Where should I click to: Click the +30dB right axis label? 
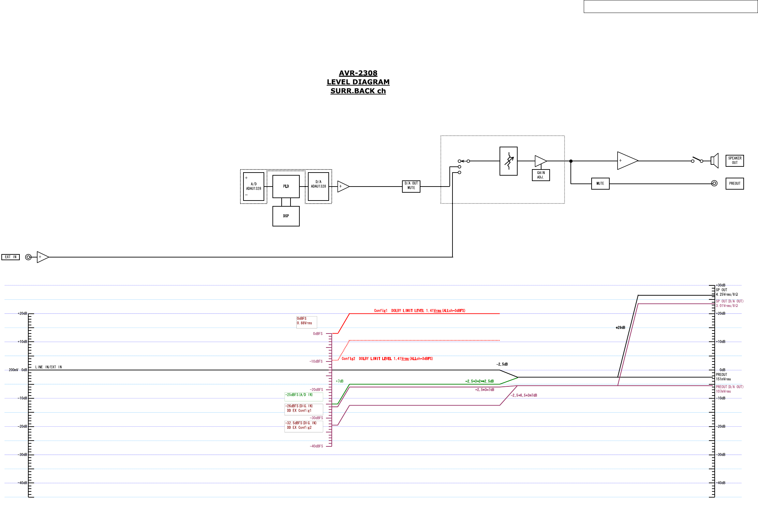click(x=720, y=285)
